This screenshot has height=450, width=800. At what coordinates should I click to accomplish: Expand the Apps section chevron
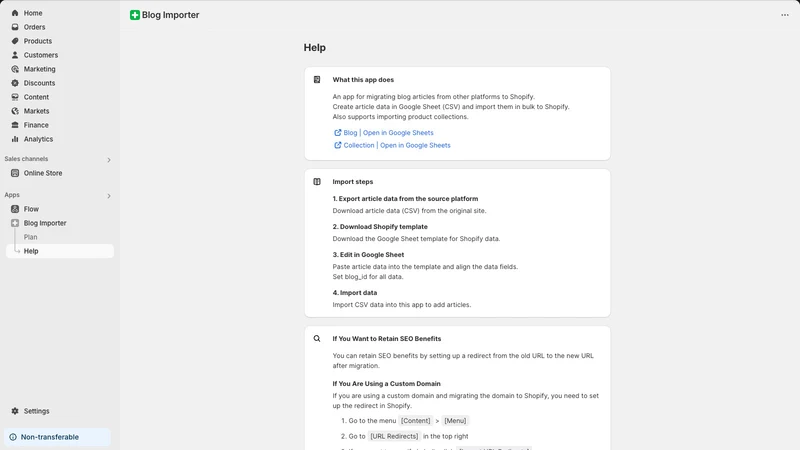pos(109,196)
